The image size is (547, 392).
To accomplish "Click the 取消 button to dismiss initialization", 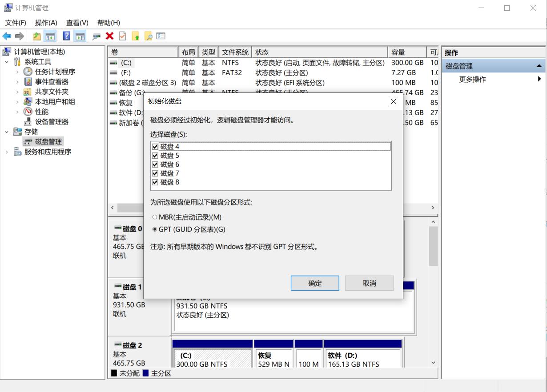I will (x=369, y=283).
